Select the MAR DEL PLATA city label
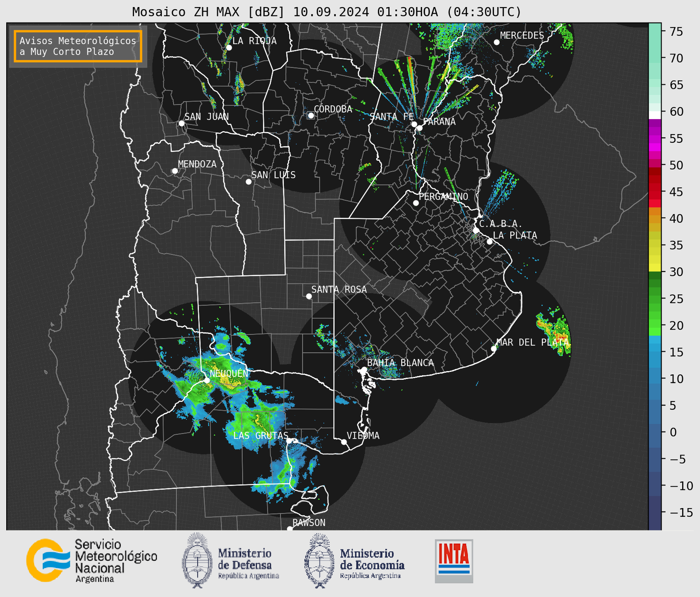This screenshot has width=700, height=597. pos(532,343)
